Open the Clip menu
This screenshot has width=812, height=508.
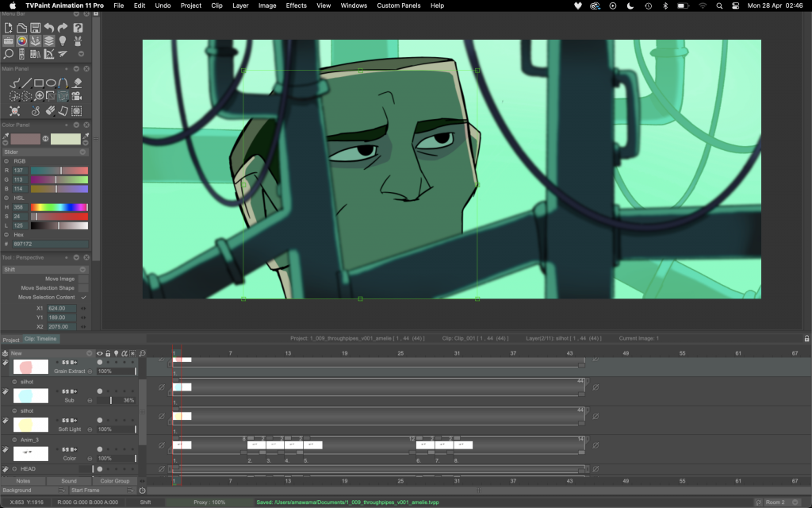(217, 6)
